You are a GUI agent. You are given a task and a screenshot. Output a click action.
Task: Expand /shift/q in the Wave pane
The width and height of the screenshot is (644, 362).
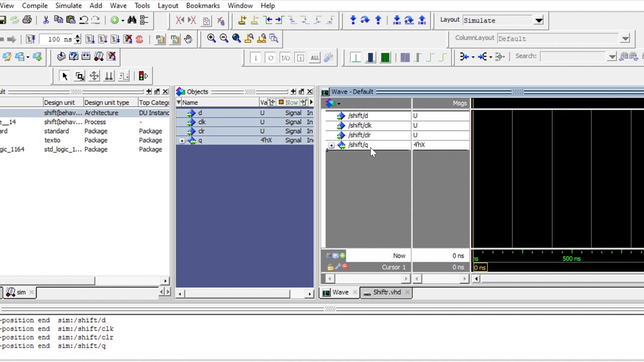[x=331, y=145]
